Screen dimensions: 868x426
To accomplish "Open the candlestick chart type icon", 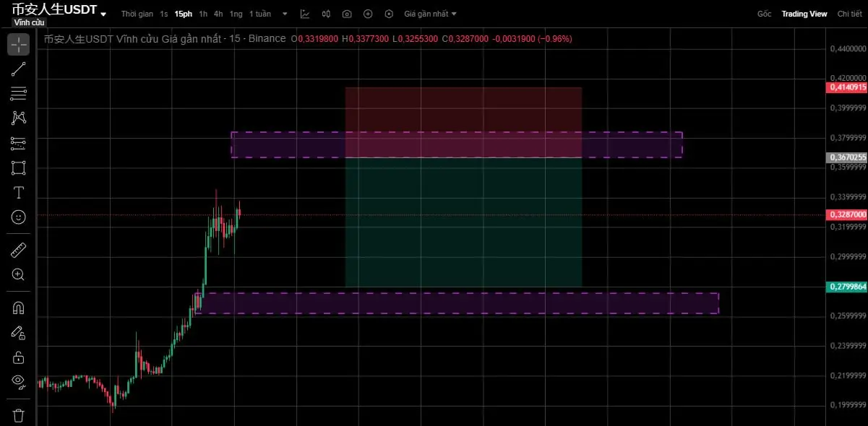I will point(326,14).
